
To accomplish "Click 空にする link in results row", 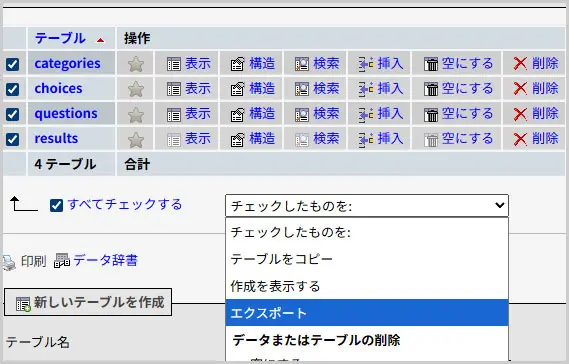I will [x=467, y=139].
